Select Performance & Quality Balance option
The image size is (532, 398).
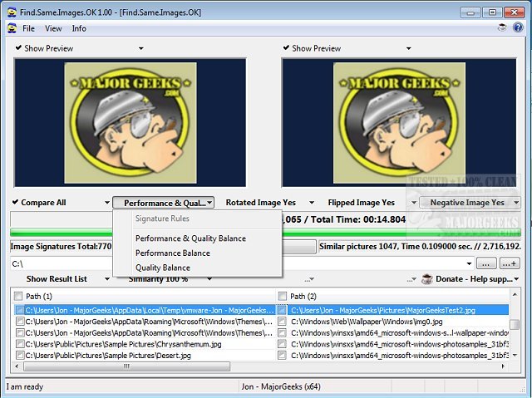190,238
